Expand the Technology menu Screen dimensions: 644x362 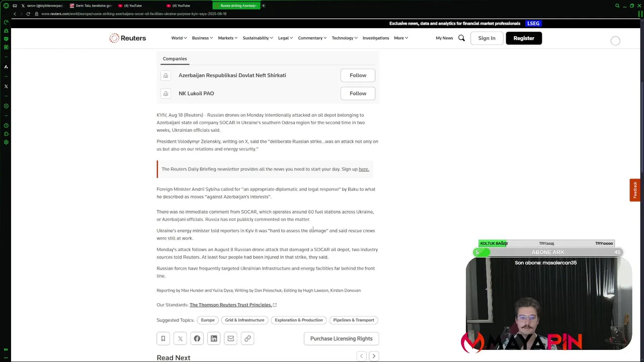[x=345, y=38]
